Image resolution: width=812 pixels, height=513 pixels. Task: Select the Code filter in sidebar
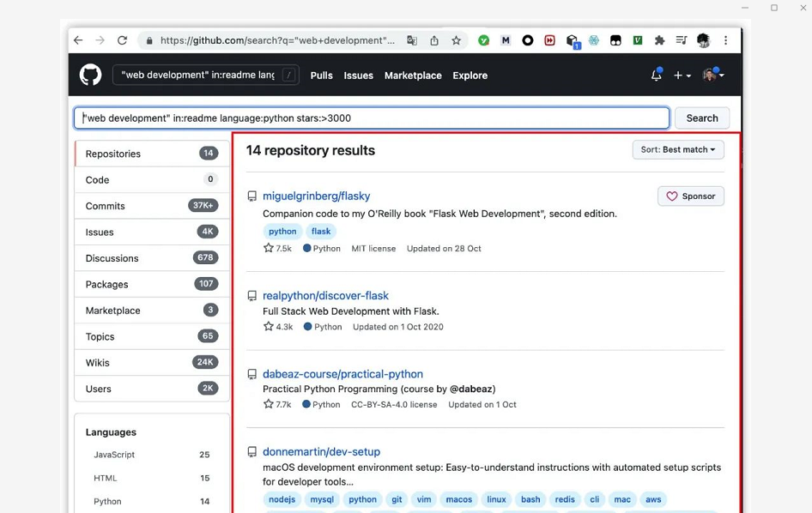[x=152, y=179]
